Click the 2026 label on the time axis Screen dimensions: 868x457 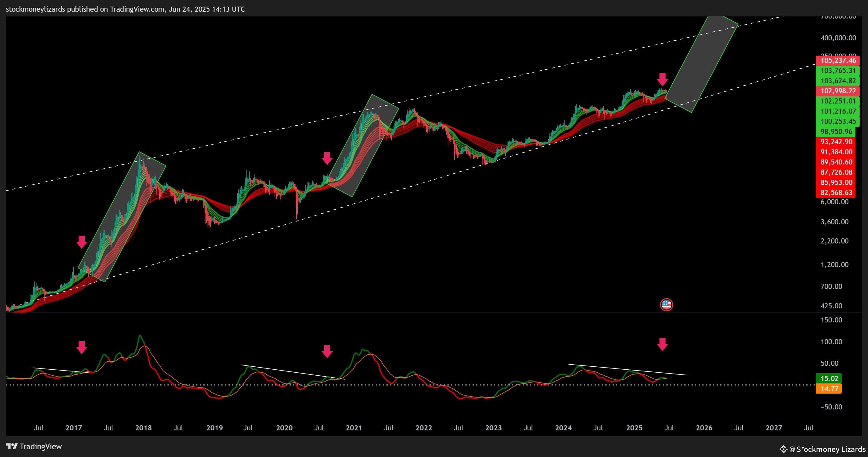[704, 428]
